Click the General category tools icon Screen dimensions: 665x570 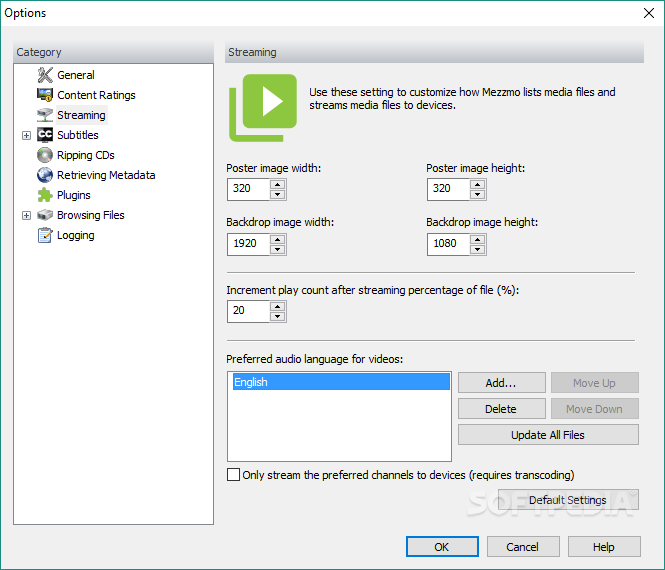tap(45, 75)
